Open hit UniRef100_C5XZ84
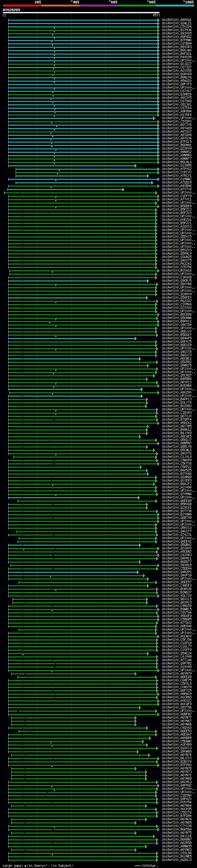Screen dimensions: 197x868 click(x=176, y=27)
